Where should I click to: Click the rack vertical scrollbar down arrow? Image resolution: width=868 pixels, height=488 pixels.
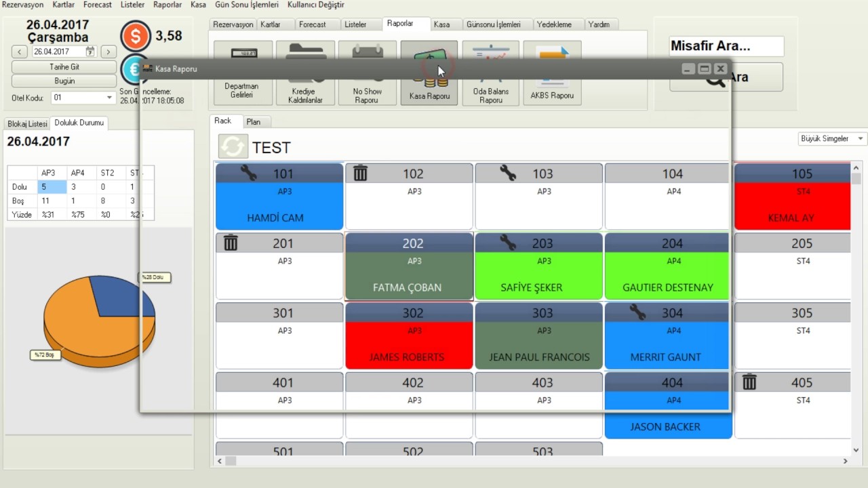[856, 450]
